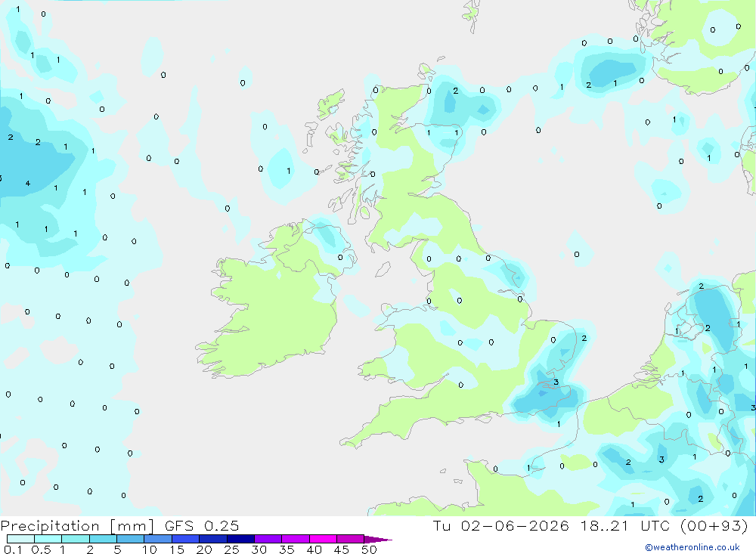Select the date 'Tu 02-06-2026'
756x554 pixels.
pos(500,526)
